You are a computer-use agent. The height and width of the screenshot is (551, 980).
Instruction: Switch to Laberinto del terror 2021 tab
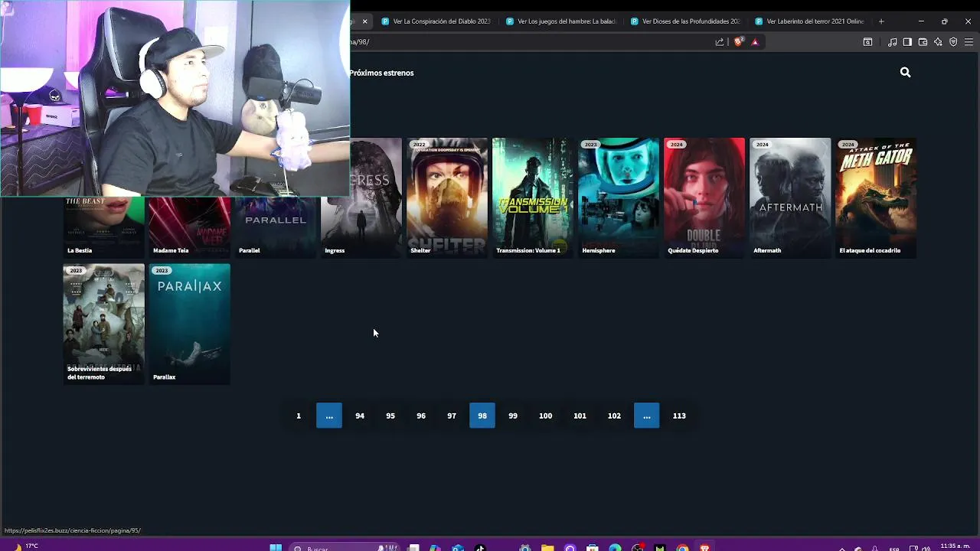(x=811, y=21)
